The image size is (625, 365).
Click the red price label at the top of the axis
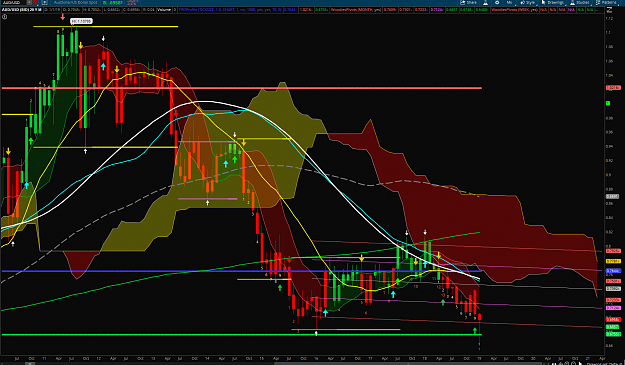click(613, 88)
